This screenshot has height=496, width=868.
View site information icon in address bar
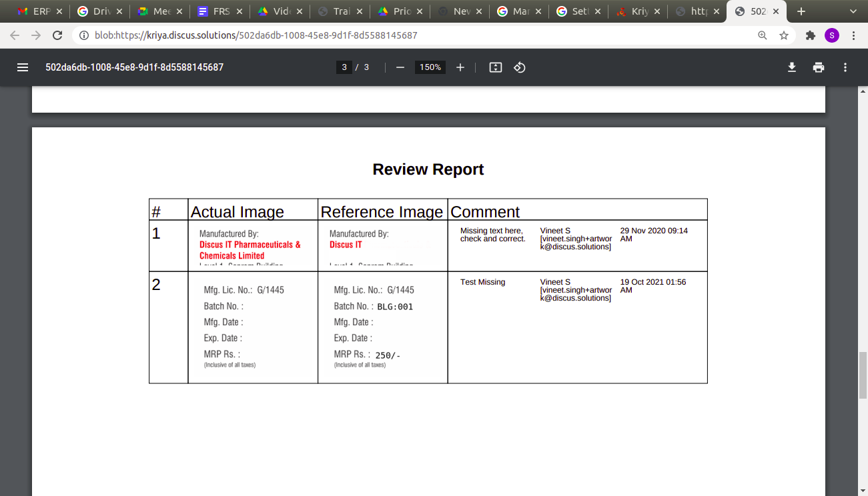[84, 35]
